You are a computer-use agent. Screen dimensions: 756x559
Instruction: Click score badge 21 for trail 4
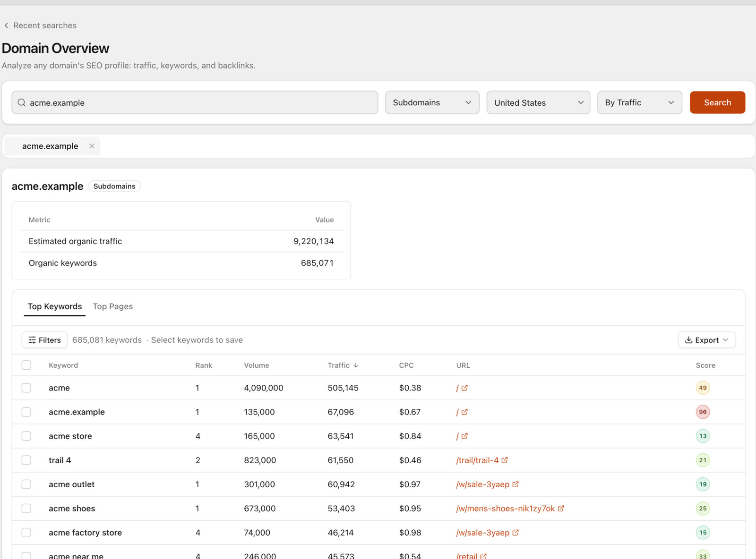point(703,460)
